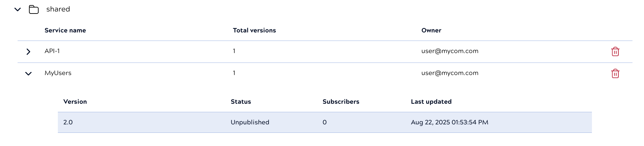Click the Total versions column header
This screenshot has width=644, height=146.
pyautogui.click(x=254, y=30)
